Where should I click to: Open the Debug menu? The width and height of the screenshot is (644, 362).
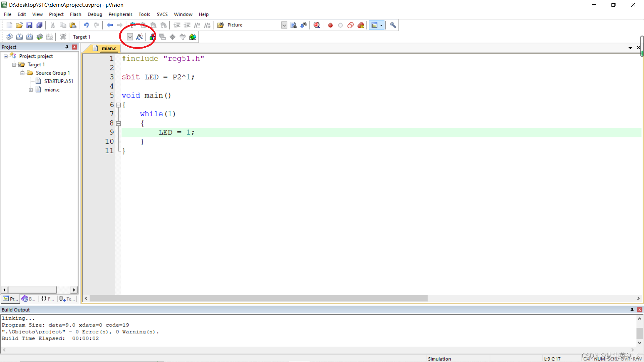pos(94,14)
